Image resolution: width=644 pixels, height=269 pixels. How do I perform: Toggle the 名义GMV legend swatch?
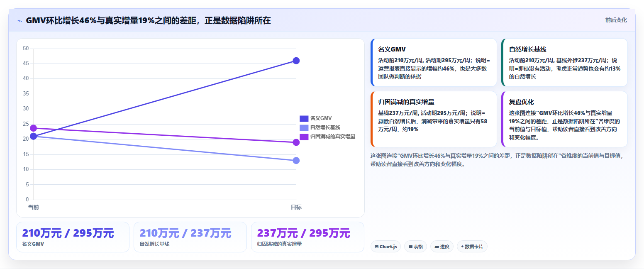coord(304,118)
